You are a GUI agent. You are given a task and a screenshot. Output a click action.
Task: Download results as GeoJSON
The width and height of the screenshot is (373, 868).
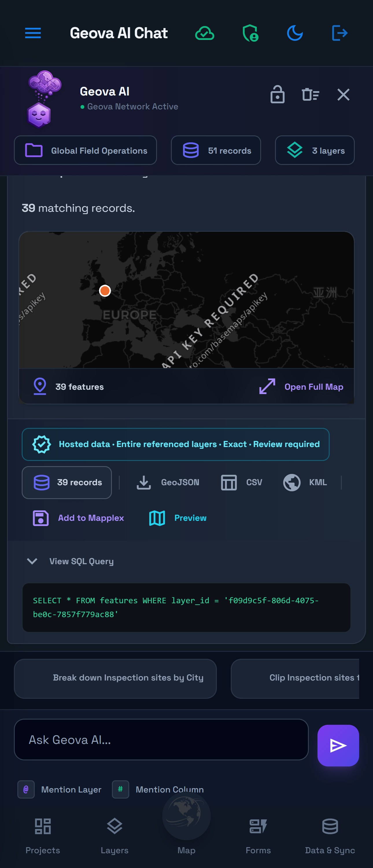click(x=168, y=482)
